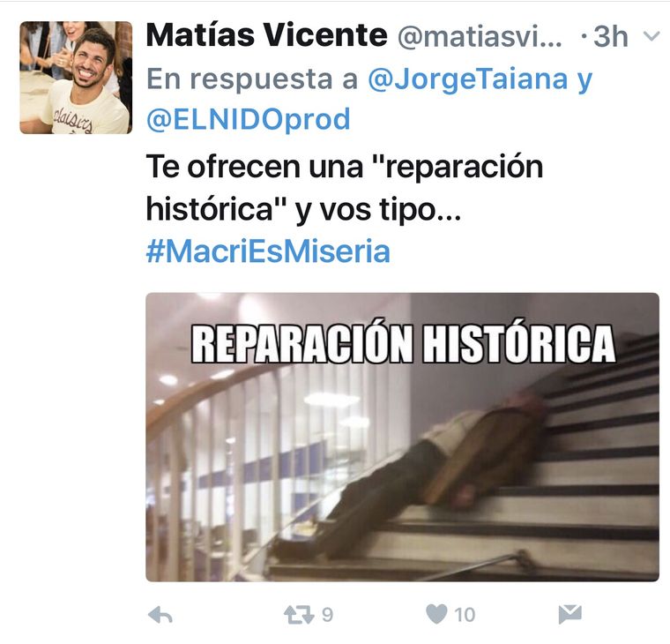This screenshot has height=644, width=670.
Task: Go to @JorgeTaiana's profile
Action: [468, 80]
